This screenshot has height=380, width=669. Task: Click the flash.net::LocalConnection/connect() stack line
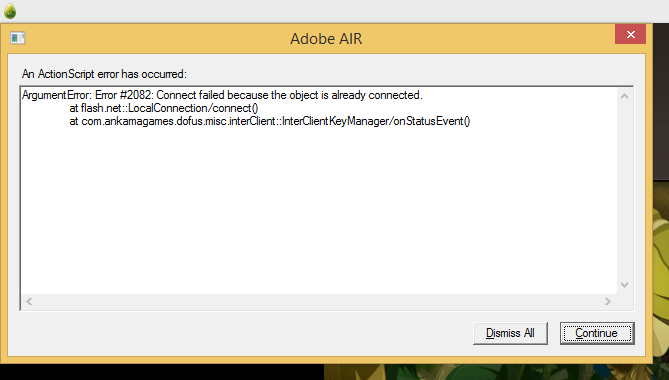point(164,108)
